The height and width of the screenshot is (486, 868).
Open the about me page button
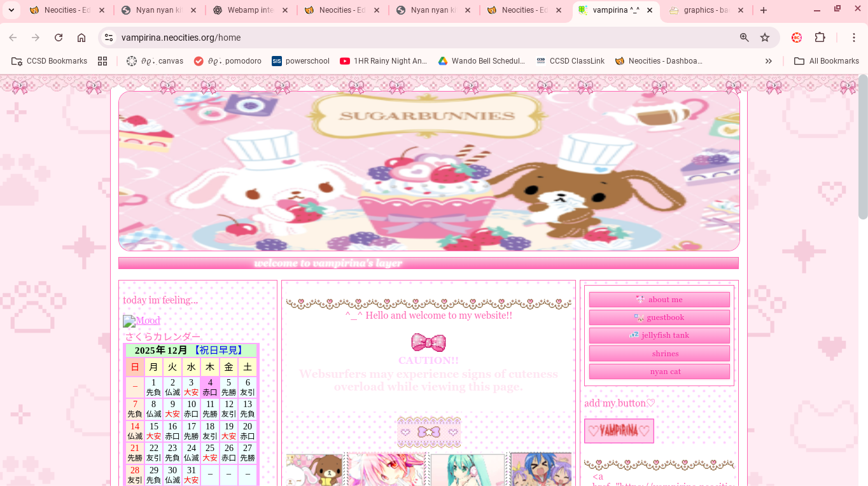659,300
